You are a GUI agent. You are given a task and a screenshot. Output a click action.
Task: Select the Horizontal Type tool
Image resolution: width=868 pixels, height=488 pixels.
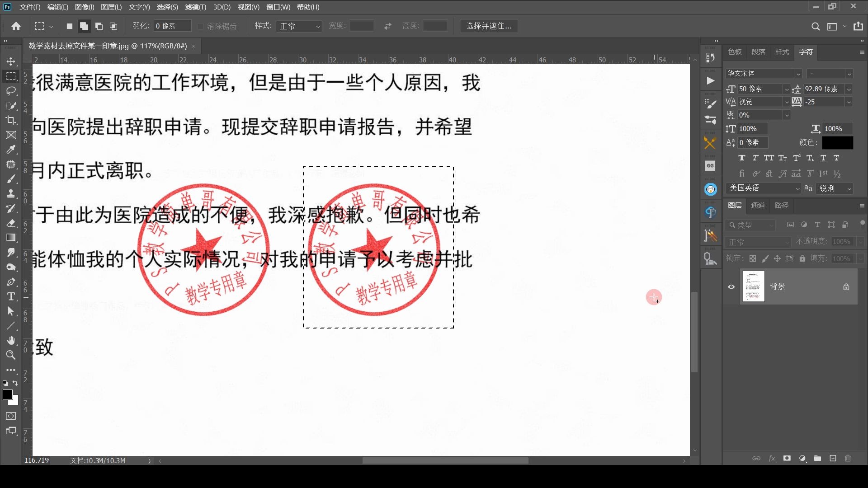pos(11,297)
